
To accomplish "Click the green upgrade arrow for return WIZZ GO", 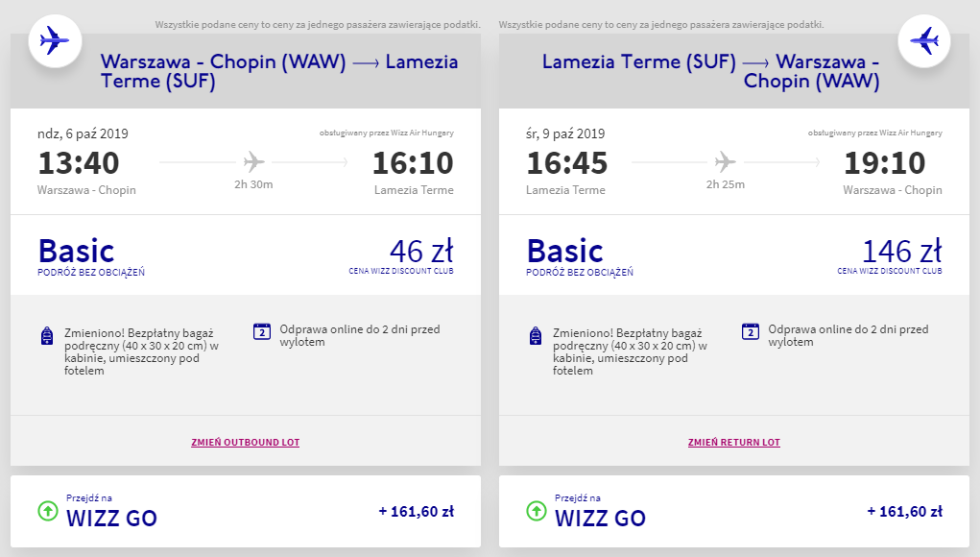I will coord(537,510).
